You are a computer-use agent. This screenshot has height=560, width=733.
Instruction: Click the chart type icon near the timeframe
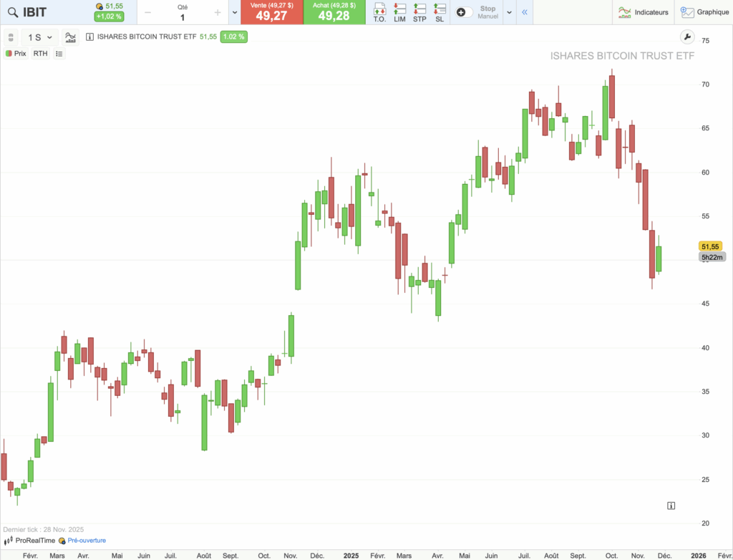pos(70,37)
